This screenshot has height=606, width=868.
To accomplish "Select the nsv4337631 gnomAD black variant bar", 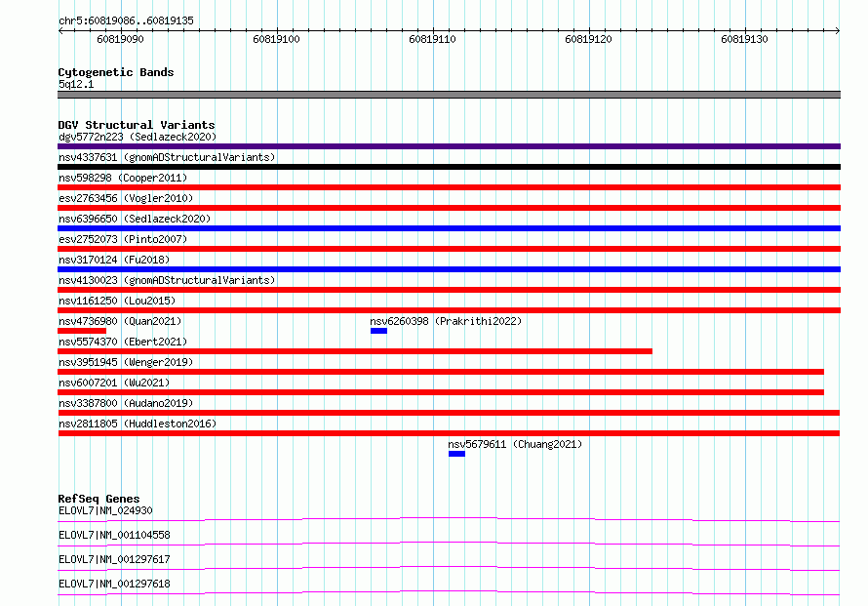I will 449,167.
